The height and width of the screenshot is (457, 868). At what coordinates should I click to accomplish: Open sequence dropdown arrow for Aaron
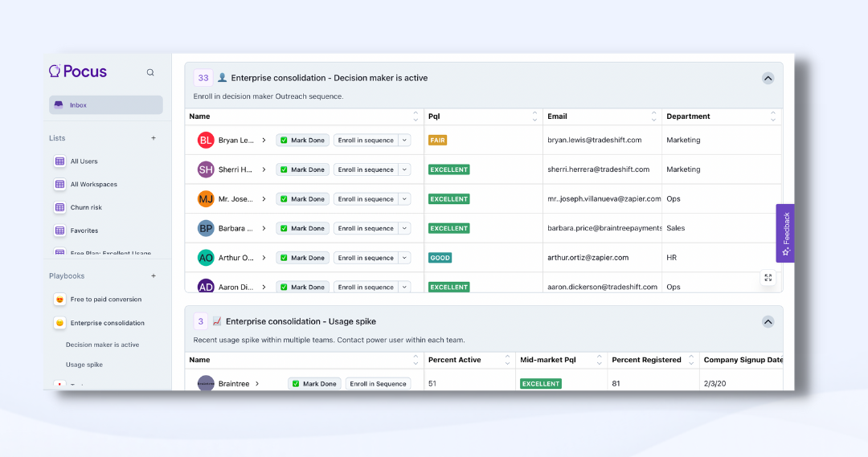pyautogui.click(x=404, y=287)
